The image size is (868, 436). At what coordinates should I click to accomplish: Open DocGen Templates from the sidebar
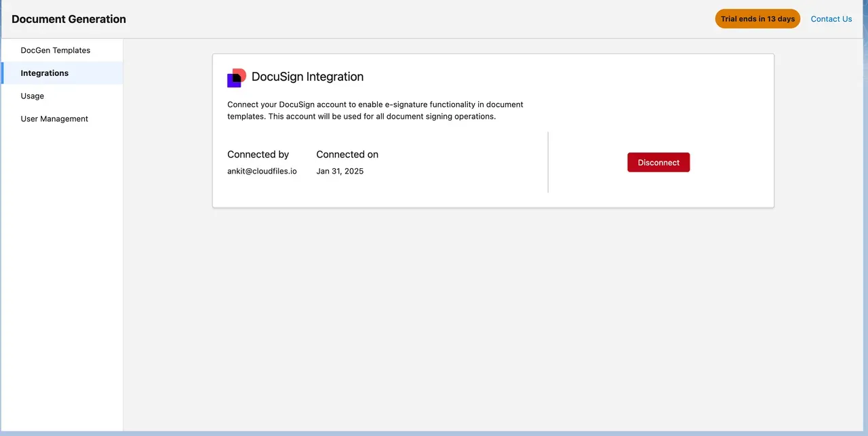click(x=56, y=50)
